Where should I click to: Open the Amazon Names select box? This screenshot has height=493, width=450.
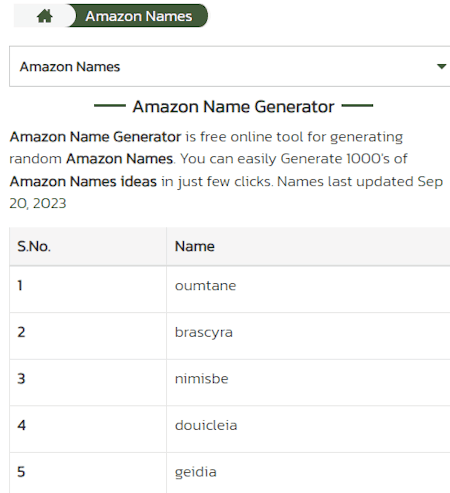pyautogui.click(x=230, y=66)
